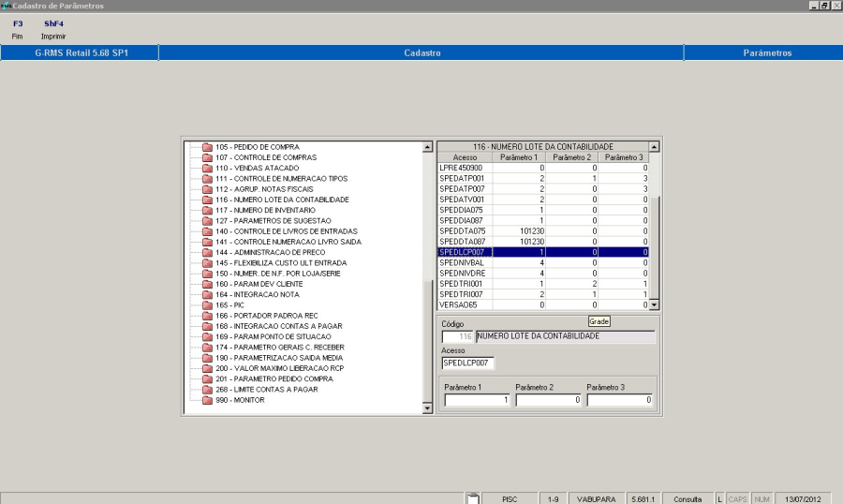Click folder icon of 160 - PARAM DEV CLIENTE
The image size is (843, 504).
(x=208, y=284)
